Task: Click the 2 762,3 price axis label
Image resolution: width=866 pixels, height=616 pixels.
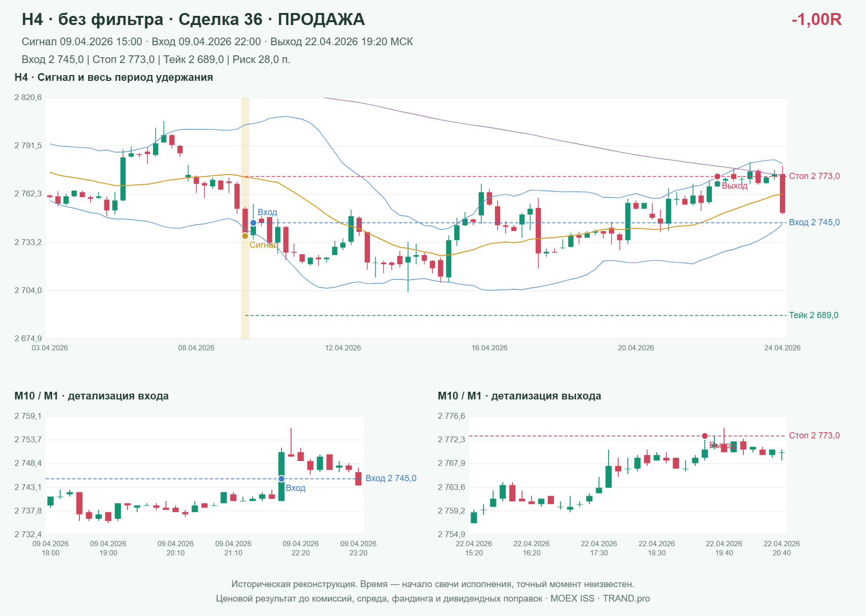Action: 28,194
